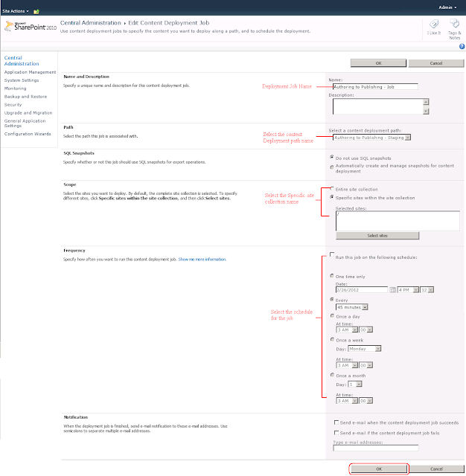The height and width of the screenshot is (476, 466).
Task: Select Once a month frequency
Action: point(332,375)
